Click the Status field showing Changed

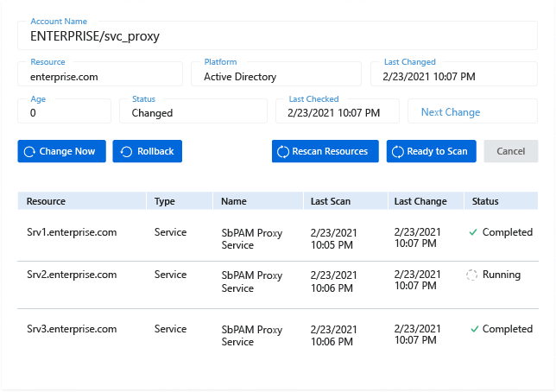click(x=193, y=111)
